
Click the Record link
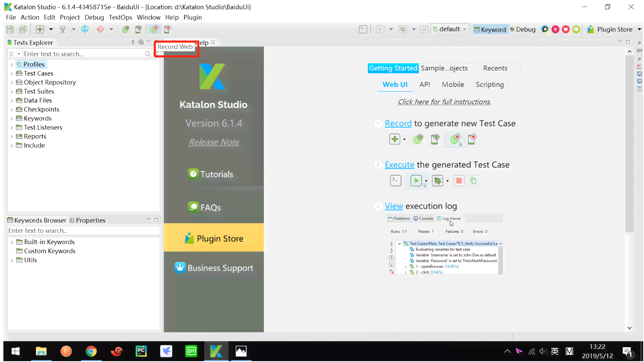pos(398,123)
